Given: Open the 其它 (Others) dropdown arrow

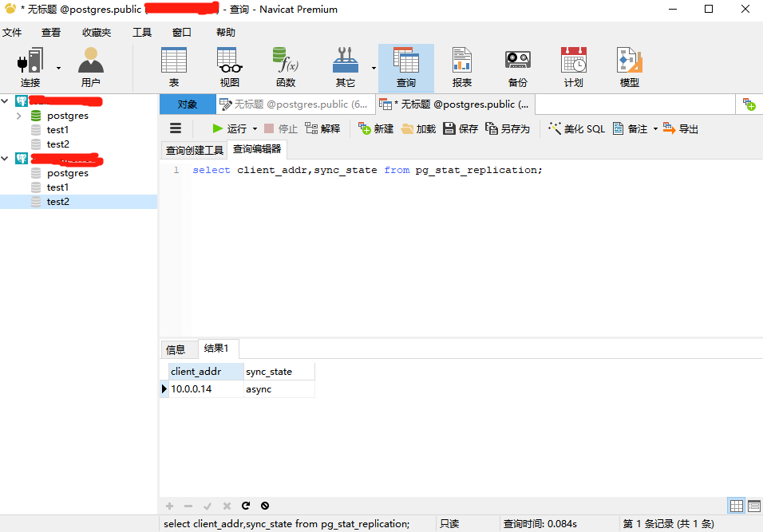Looking at the screenshot, I should point(374,69).
